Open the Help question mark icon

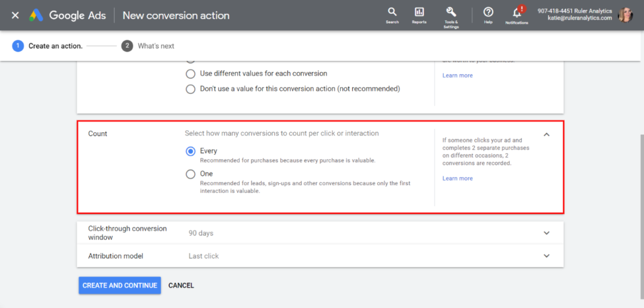tap(488, 13)
